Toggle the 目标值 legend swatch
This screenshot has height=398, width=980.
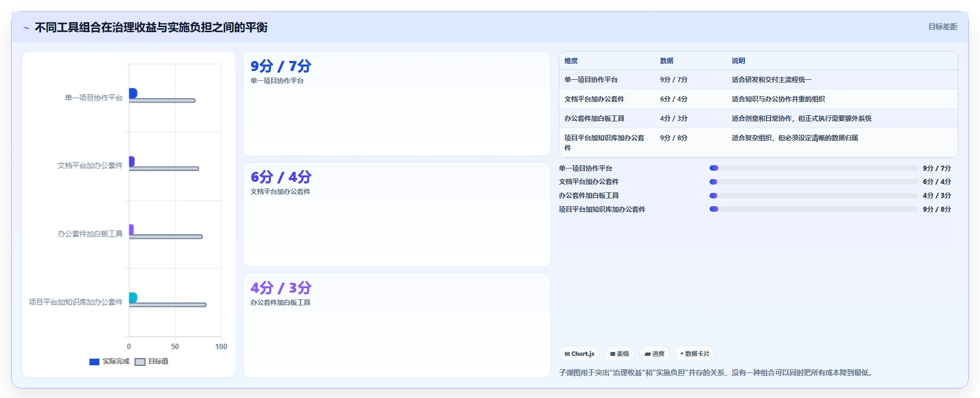pyautogui.click(x=140, y=361)
